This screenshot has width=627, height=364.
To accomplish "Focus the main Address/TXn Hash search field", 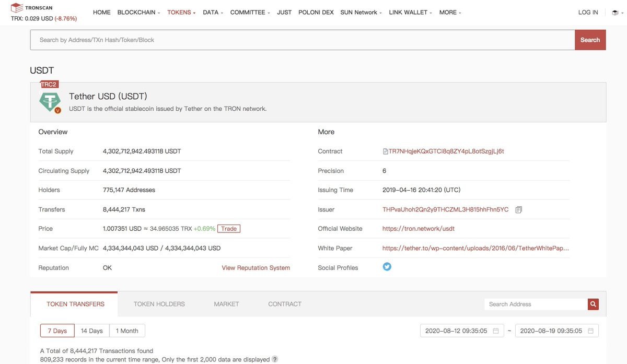I will pyautogui.click(x=303, y=40).
